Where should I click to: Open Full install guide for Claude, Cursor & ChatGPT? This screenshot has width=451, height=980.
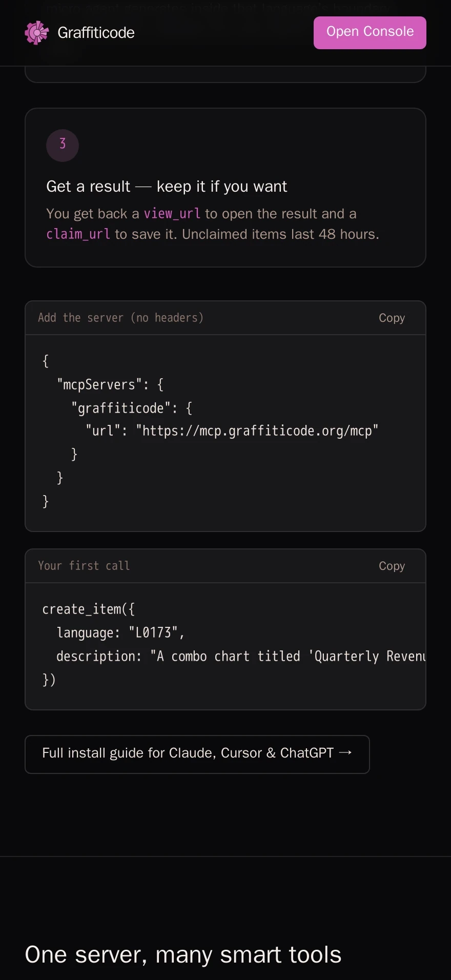[197, 754]
